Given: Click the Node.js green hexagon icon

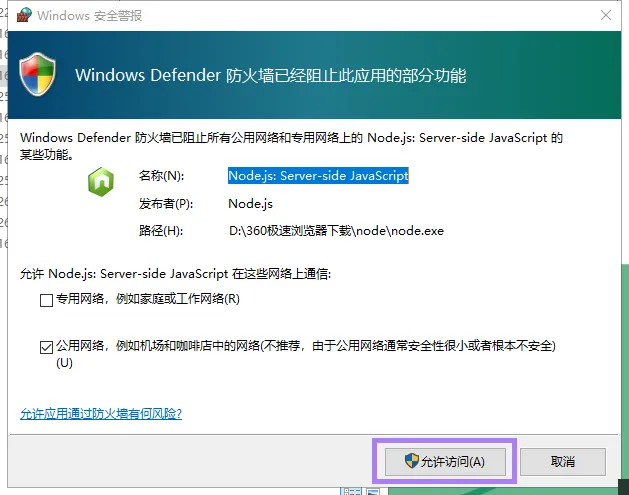Looking at the screenshot, I should tap(101, 182).
